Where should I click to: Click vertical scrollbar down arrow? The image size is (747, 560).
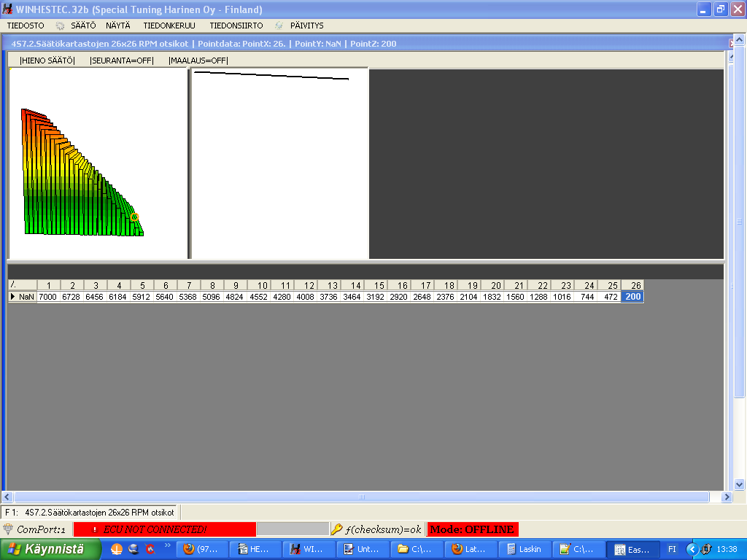tap(740, 485)
